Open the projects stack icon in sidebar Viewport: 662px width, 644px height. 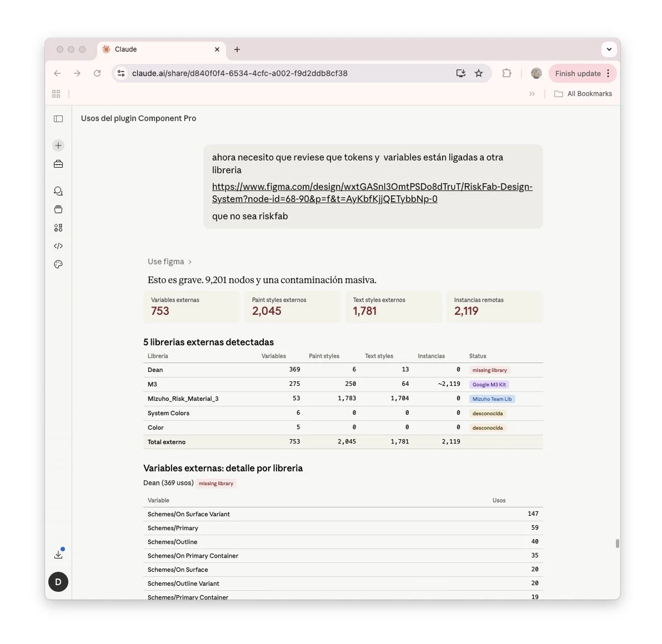[58, 209]
